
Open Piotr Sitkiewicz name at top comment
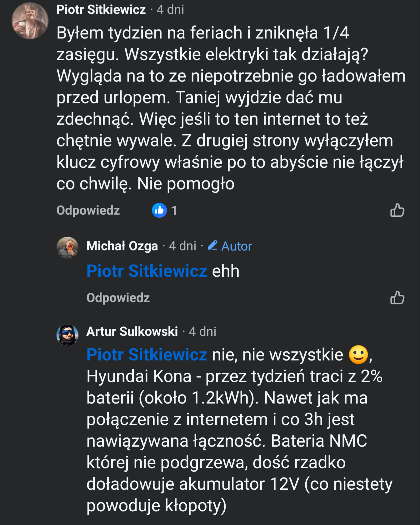click(101, 10)
